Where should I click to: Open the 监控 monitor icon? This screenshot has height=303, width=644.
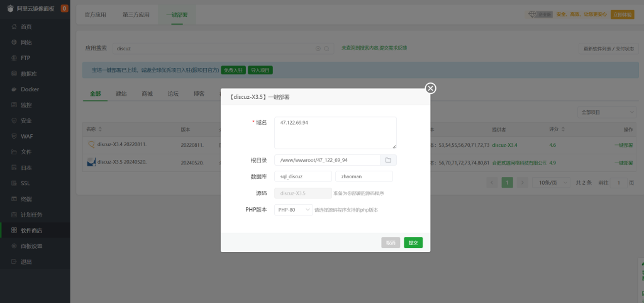point(14,105)
